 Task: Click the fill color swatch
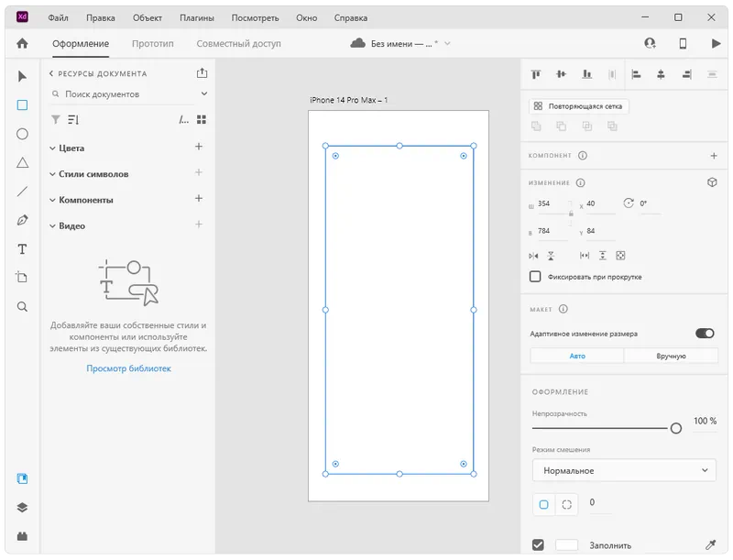[x=566, y=544]
